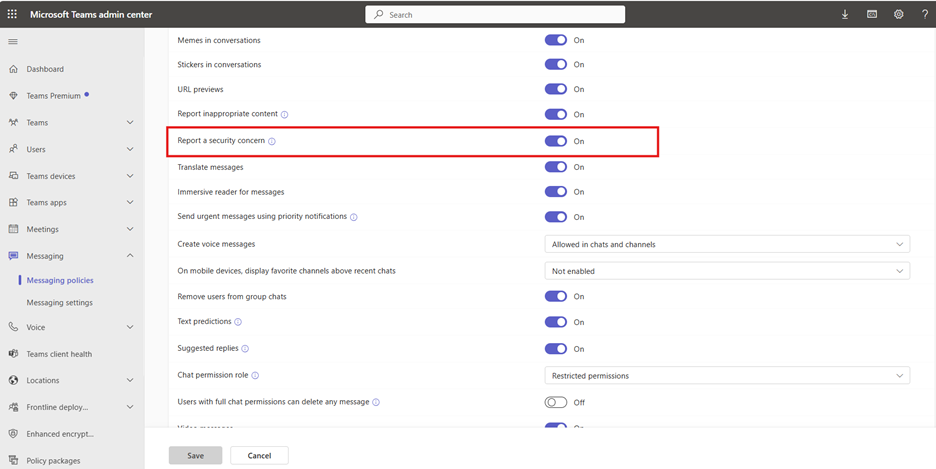Open the help question mark icon
The image size is (936, 469).
point(925,14)
